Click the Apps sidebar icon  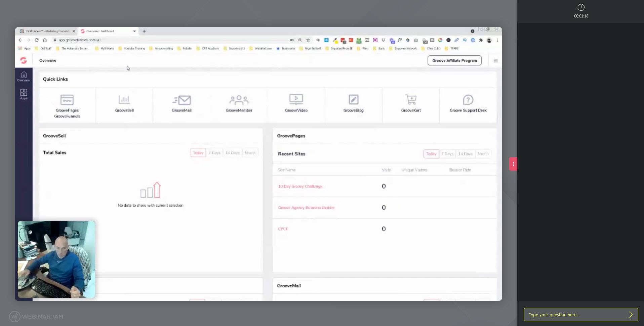pos(24,94)
